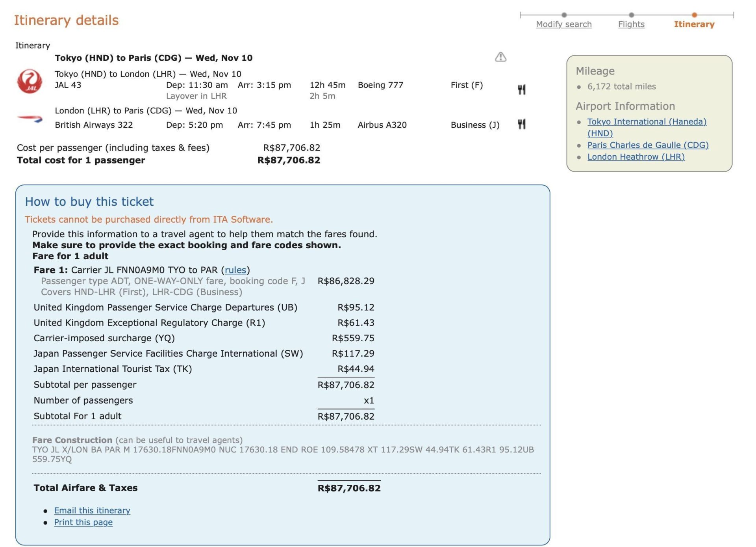Open fare rules link
The width and height of the screenshot is (756, 547).
point(235,270)
